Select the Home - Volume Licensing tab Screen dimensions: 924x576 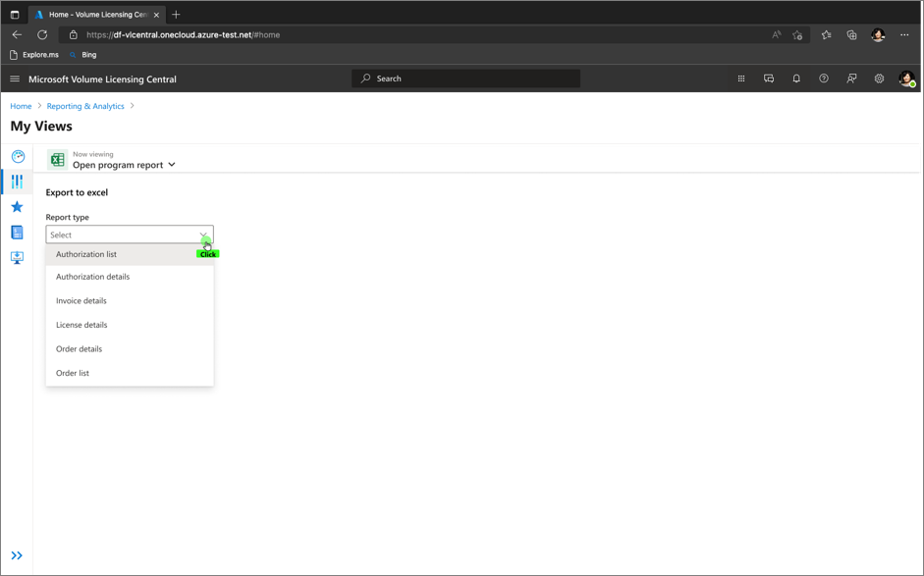coord(96,15)
